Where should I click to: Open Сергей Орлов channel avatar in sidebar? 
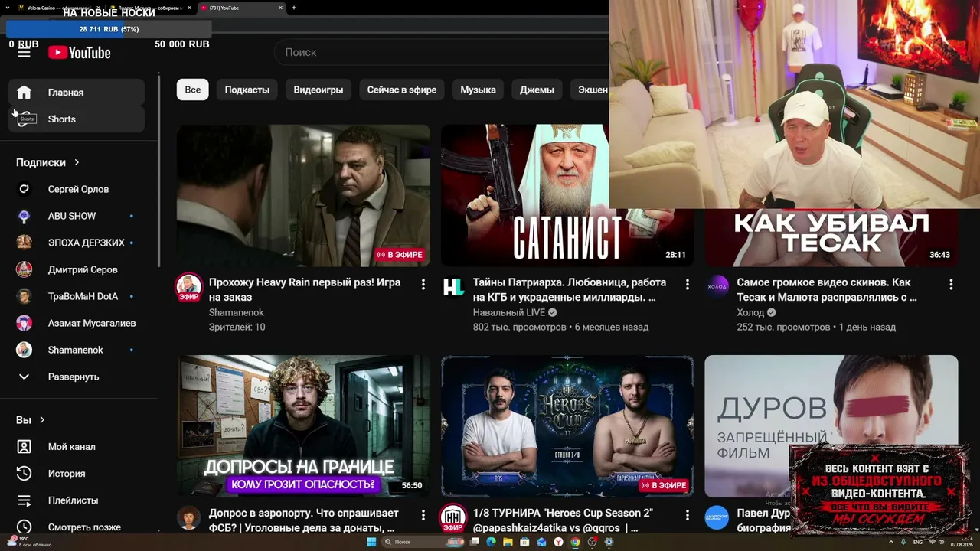tap(24, 189)
